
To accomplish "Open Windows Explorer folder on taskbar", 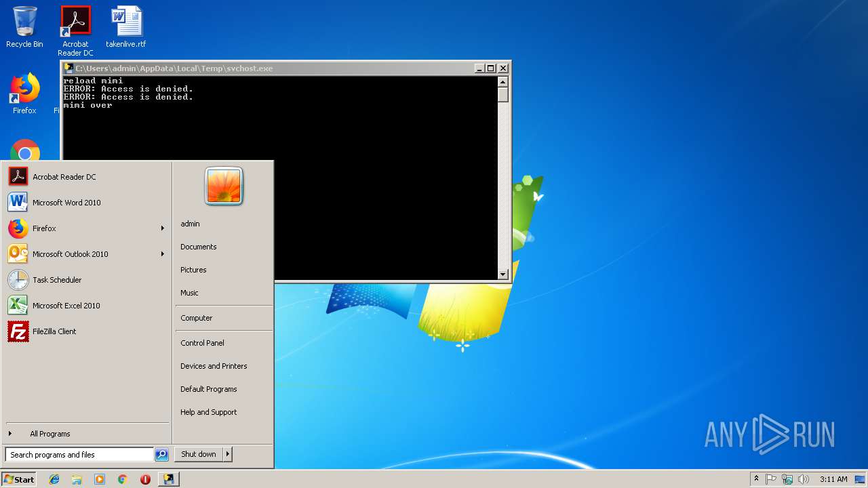I will coord(77,479).
